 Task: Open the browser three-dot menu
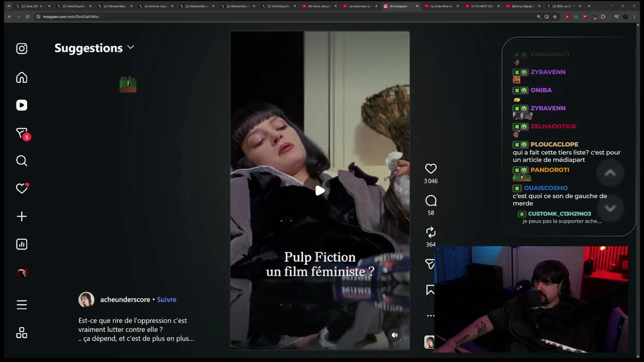(x=634, y=17)
